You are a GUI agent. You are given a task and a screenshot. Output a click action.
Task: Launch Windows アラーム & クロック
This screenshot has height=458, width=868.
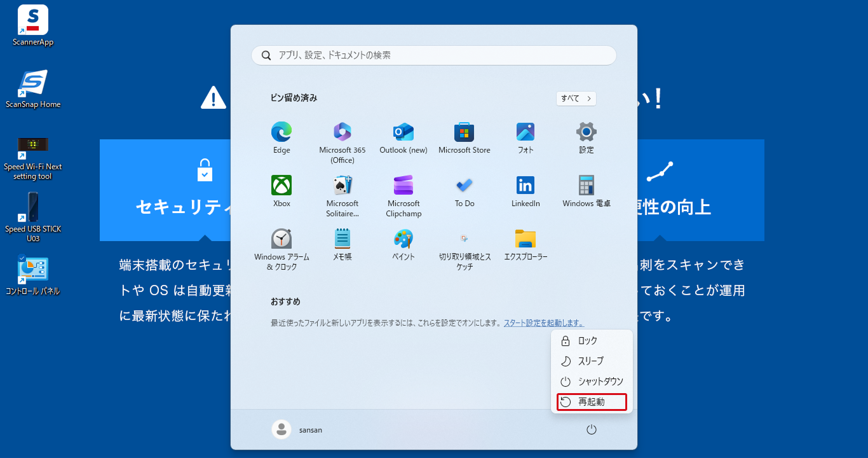tap(281, 249)
